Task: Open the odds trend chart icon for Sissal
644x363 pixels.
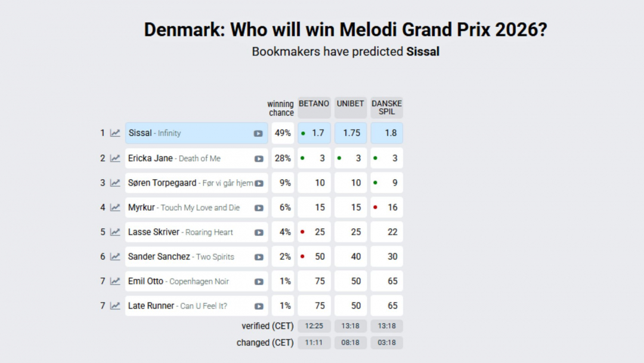Action: click(115, 133)
